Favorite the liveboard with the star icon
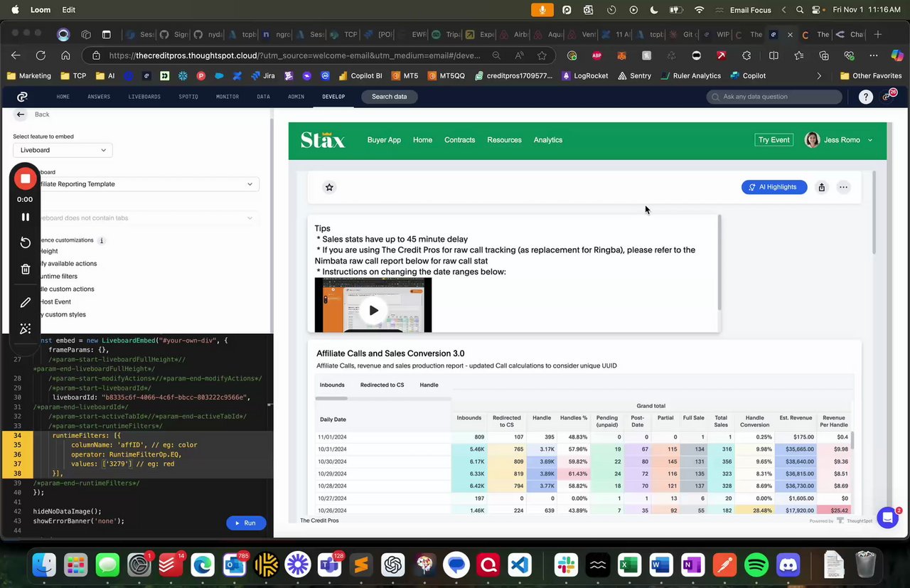The width and height of the screenshot is (910, 588). click(x=329, y=187)
